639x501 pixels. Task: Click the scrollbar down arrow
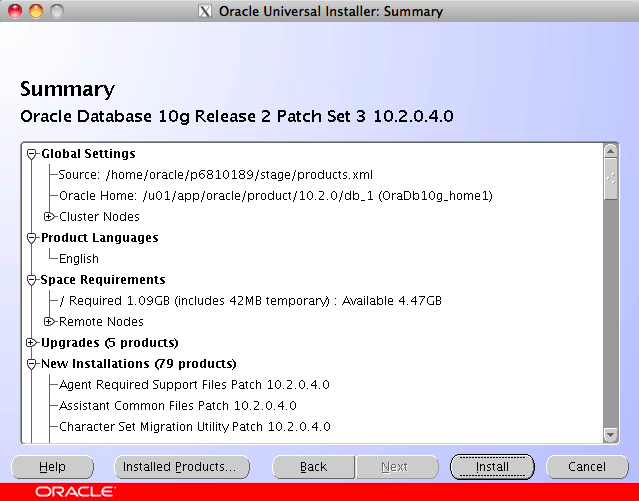(611, 435)
